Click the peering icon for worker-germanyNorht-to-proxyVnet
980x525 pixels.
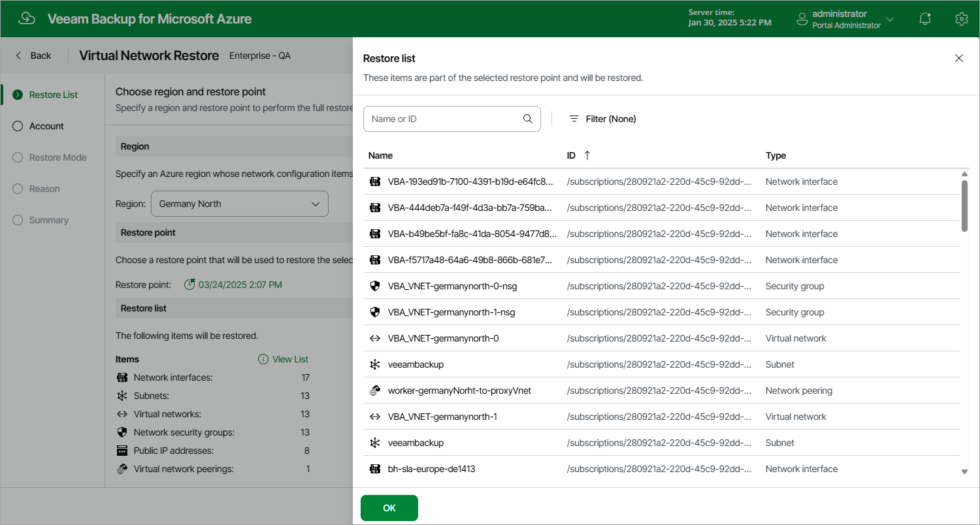pos(375,390)
